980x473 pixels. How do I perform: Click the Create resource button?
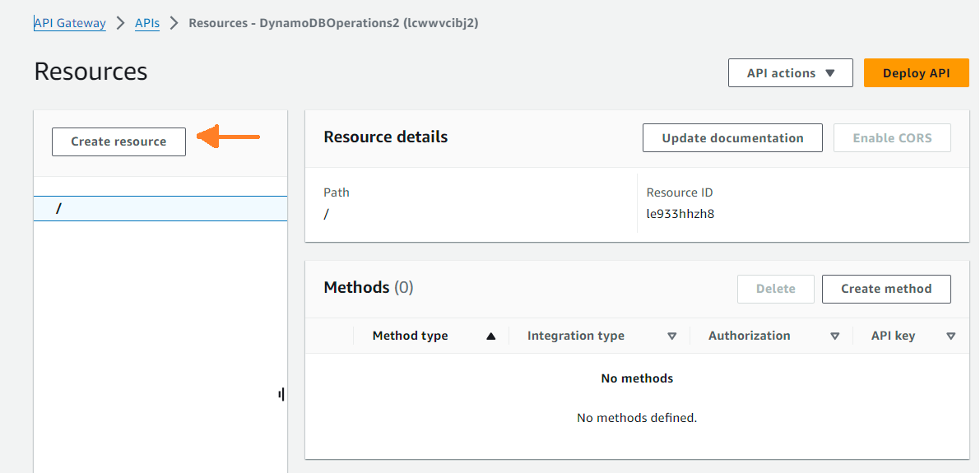(118, 141)
